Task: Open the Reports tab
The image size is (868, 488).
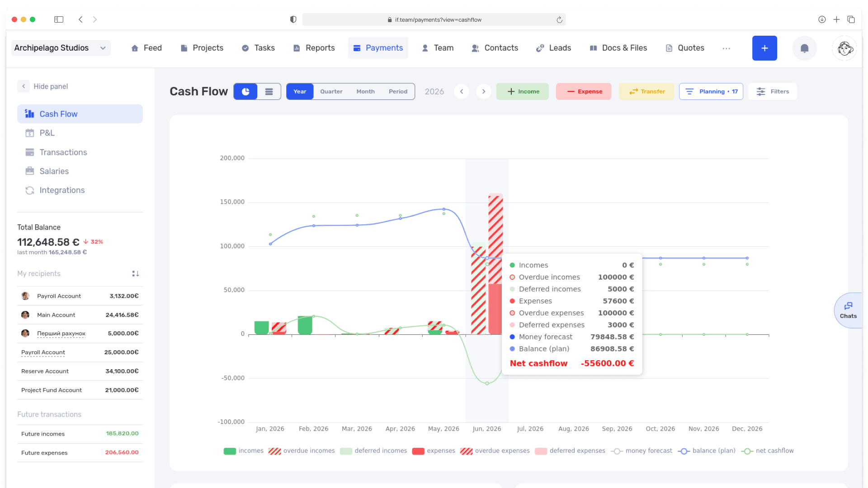Action: [x=314, y=48]
